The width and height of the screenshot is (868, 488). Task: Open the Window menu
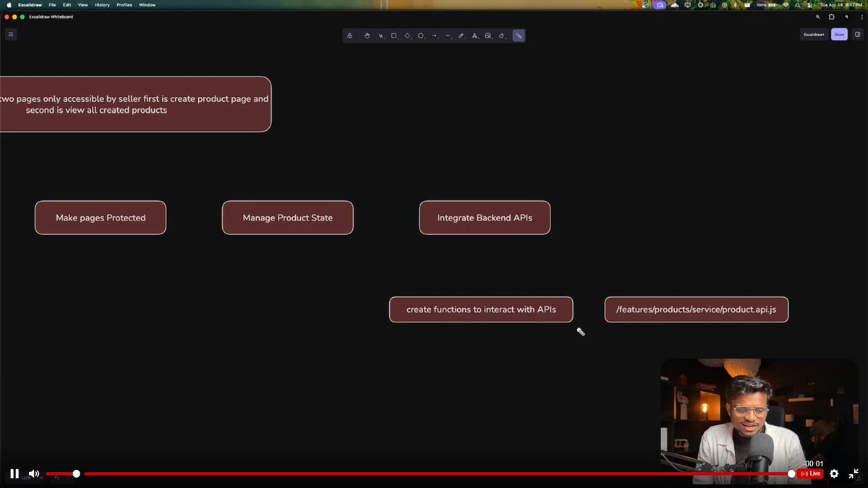[147, 4]
